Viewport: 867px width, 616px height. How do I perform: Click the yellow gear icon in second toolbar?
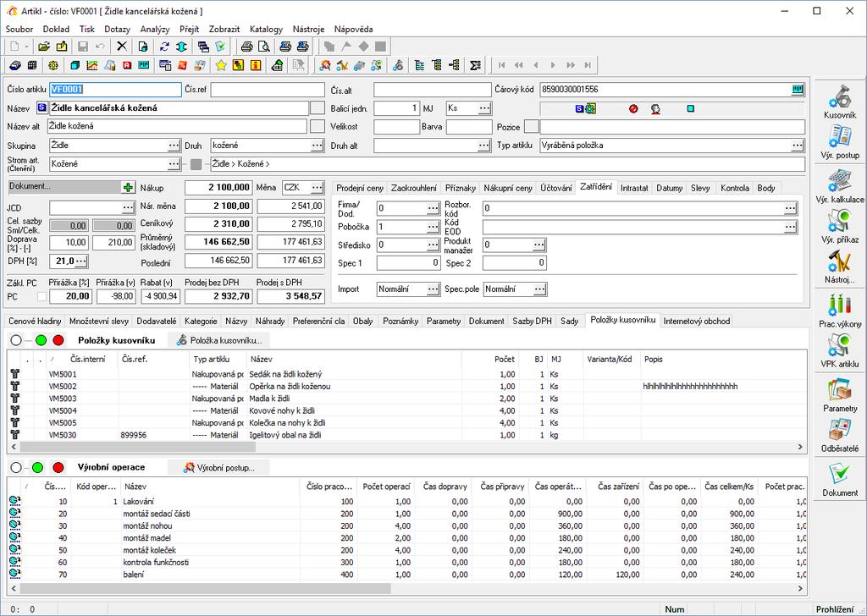pyautogui.click(x=53, y=66)
